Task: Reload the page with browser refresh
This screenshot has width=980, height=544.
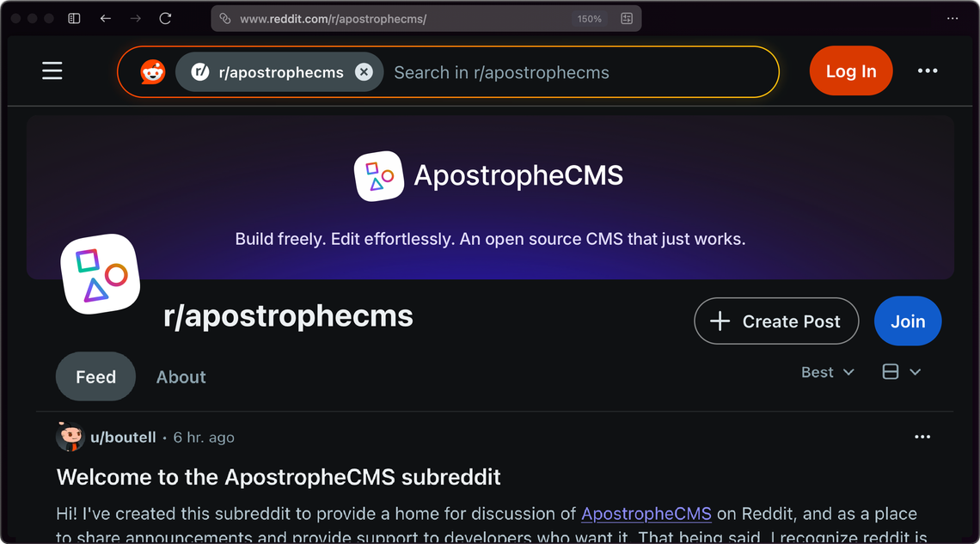Action: (x=165, y=18)
